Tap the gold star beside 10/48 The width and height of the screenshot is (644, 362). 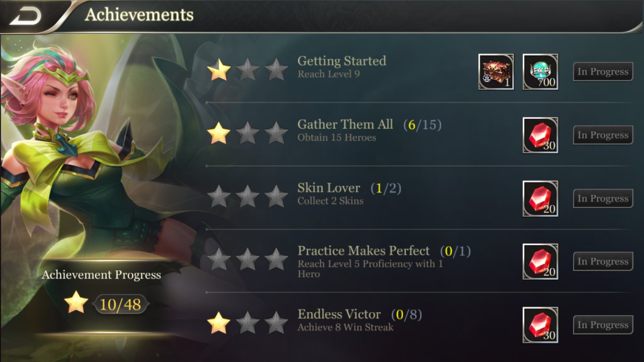tap(76, 304)
